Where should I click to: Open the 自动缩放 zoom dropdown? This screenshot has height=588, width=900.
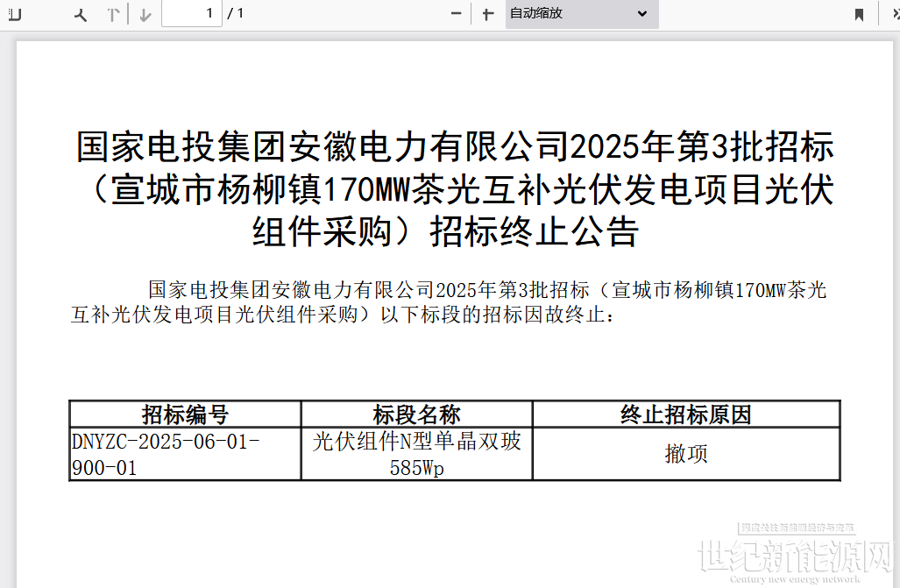(581, 14)
